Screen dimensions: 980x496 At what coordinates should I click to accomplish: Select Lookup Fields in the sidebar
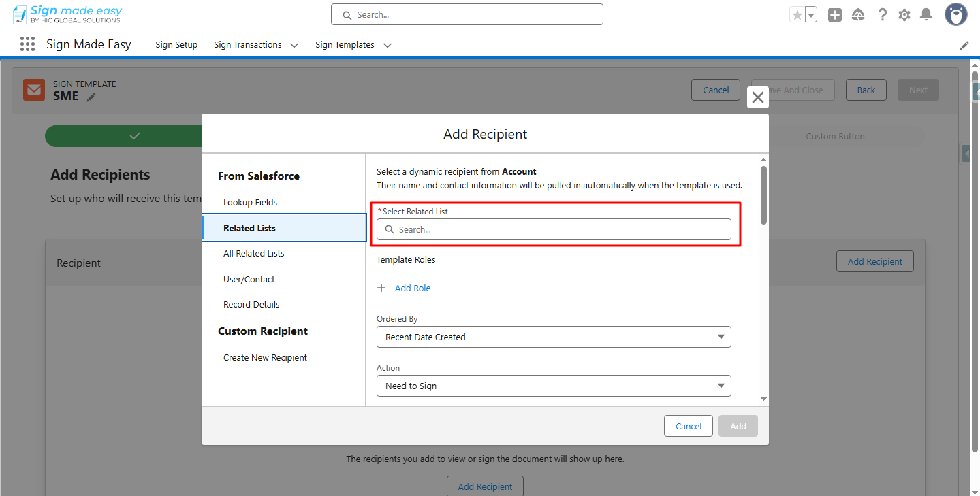pyautogui.click(x=250, y=202)
